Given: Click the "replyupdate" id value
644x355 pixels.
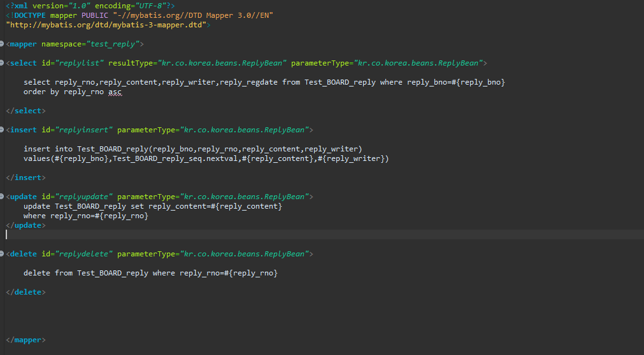Looking at the screenshot, I should click(84, 197).
